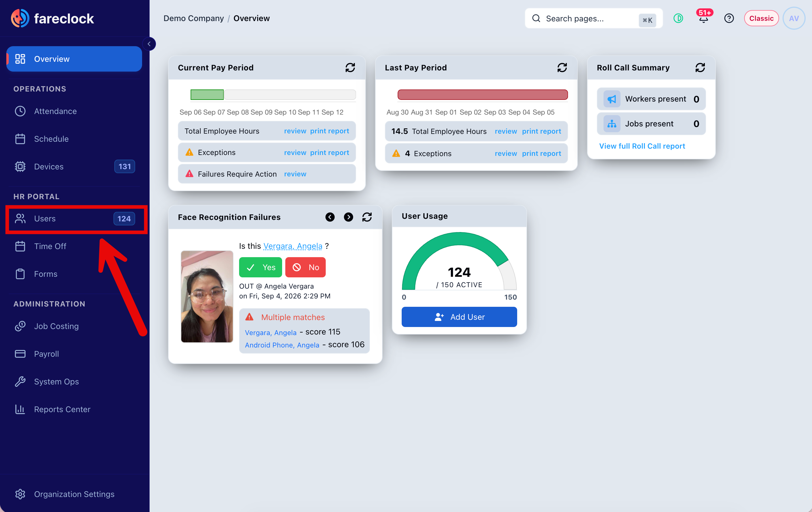Viewport: 812px width, 512px height.
Task: Open View full Roll Call report link
Action: point(642,146)
